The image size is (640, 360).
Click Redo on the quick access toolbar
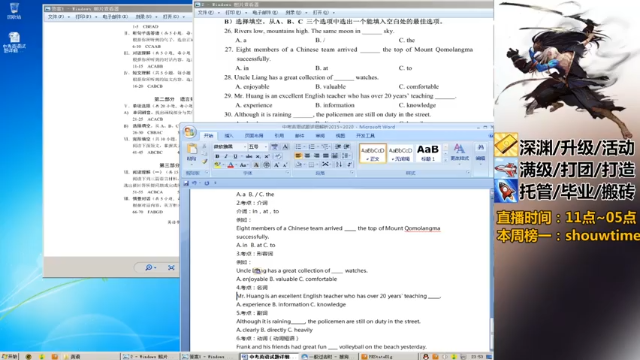click(207, 183)
